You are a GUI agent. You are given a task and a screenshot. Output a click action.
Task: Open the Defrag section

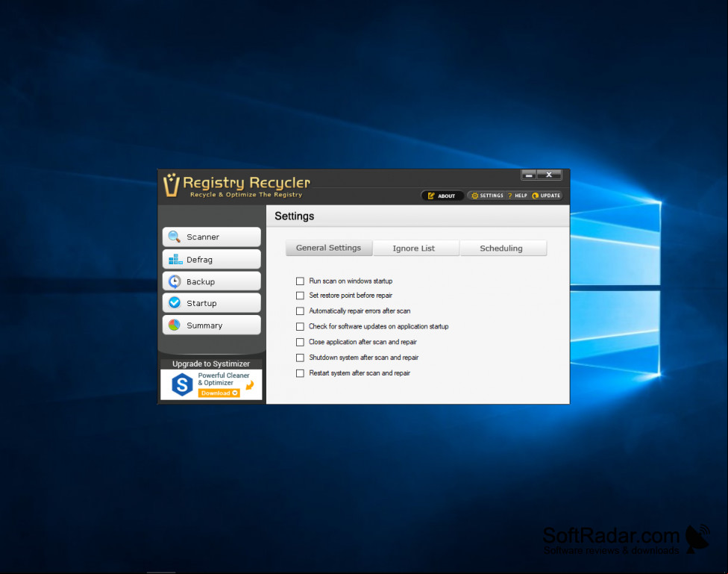pos(211,259)
